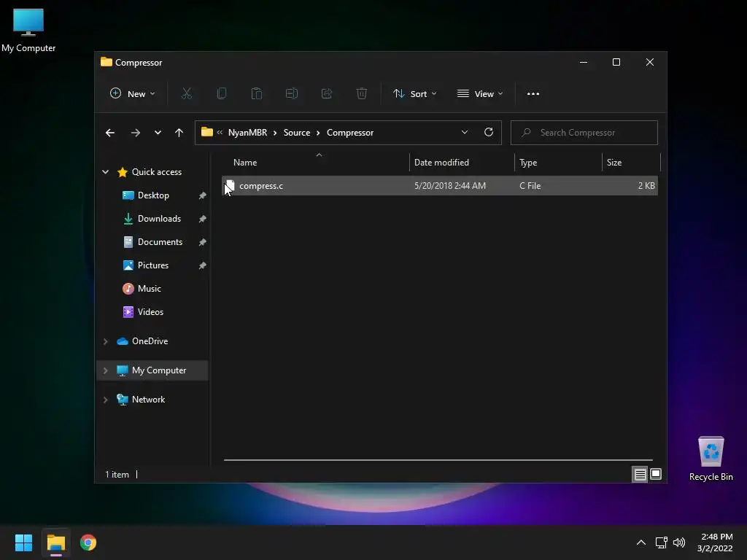The image size is (747, 560).
Task: Sort by the Size column header
Action: [x=614, y=163]
